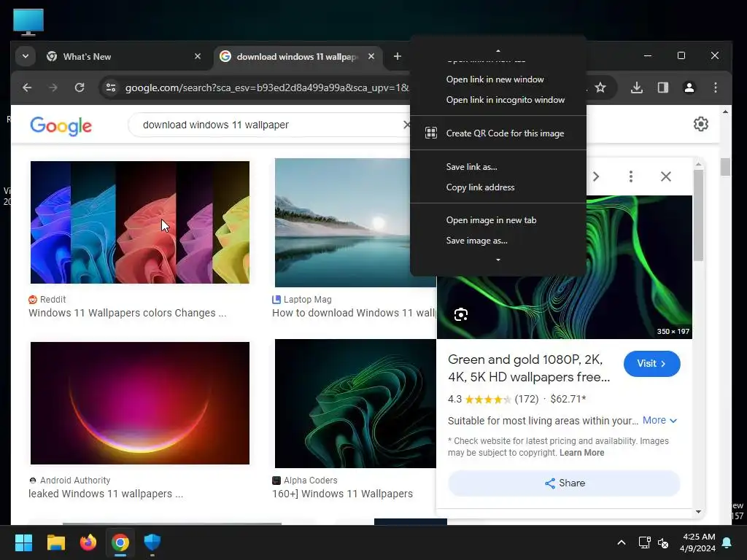Click the forward navigation arrow

(x=53, y=87)
